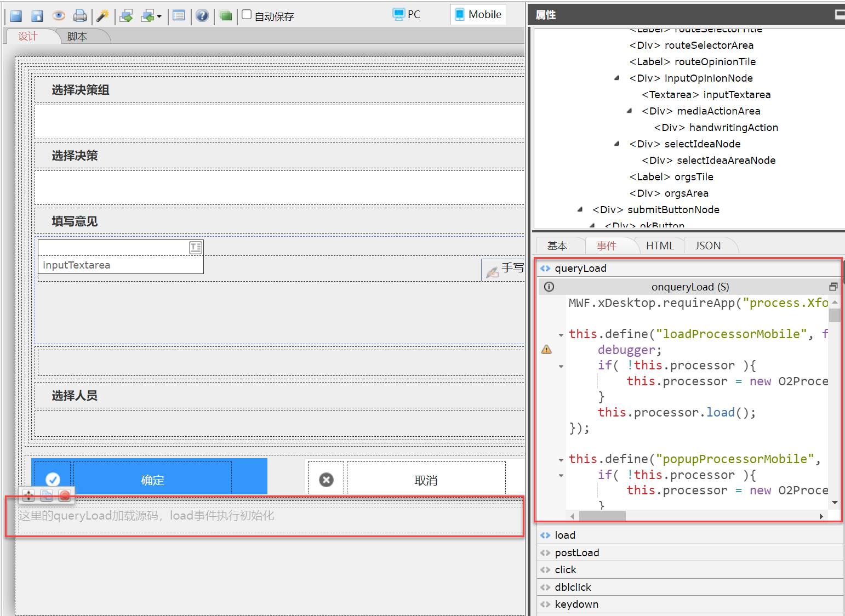Click the red delete icon on element toolbar

[x=65, y=496]
